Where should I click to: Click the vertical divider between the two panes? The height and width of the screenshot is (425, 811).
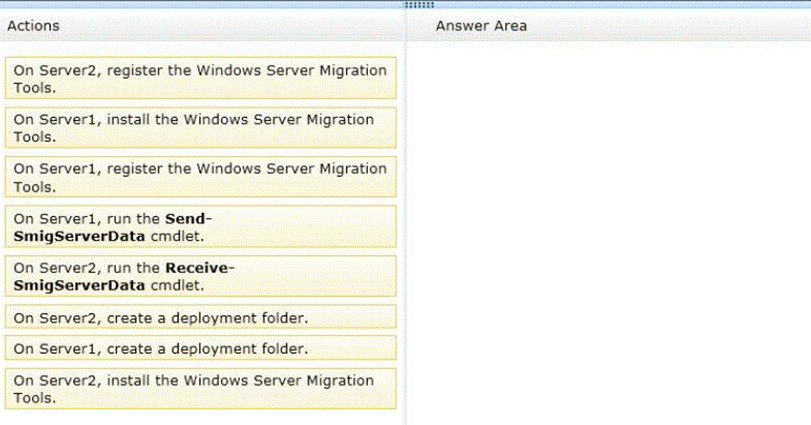(x=405, y=230)
